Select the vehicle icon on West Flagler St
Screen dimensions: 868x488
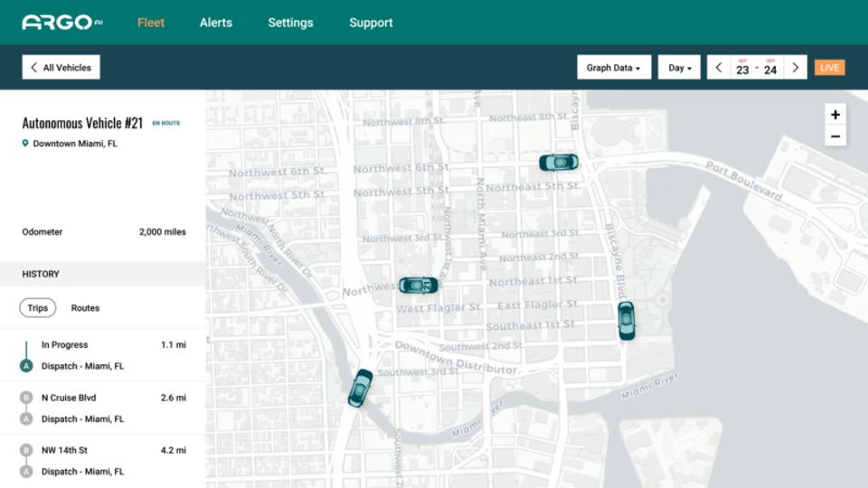tap(419, 286)
